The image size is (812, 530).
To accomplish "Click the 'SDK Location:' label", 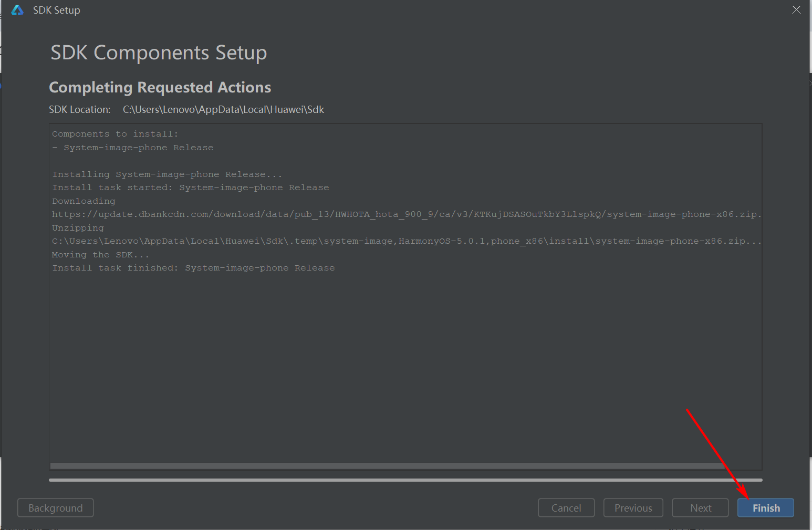I will coord(80,110).
